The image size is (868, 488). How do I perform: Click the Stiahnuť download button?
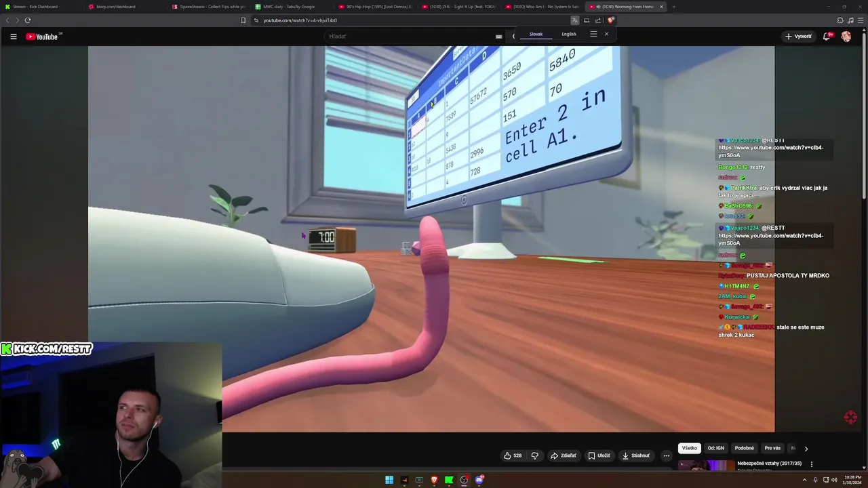coord(636,455)
